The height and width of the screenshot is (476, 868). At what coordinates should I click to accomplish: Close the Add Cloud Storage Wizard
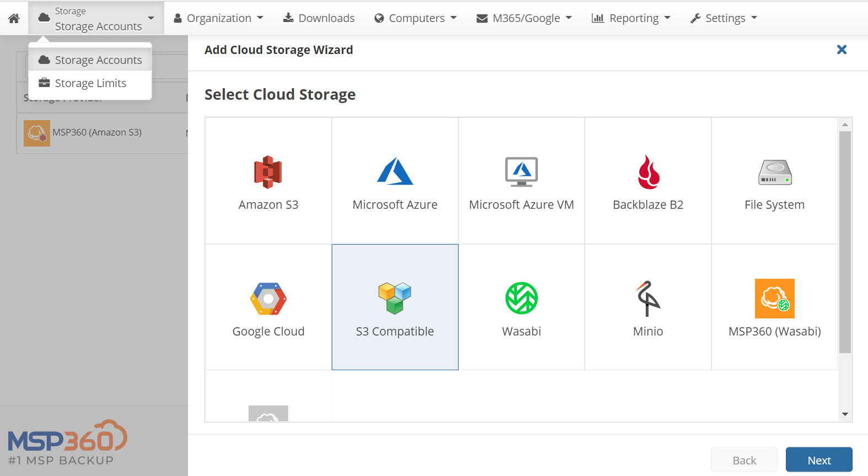[842, 50]
